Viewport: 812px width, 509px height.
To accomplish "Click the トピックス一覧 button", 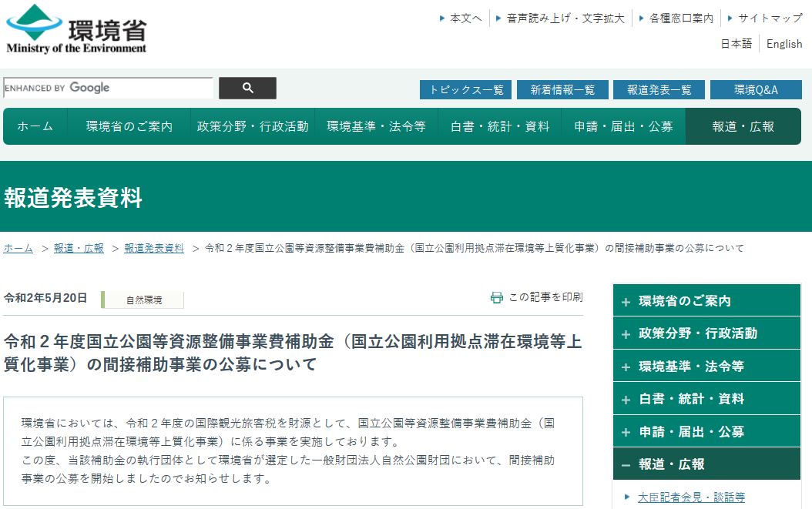I will click(466, 90).
